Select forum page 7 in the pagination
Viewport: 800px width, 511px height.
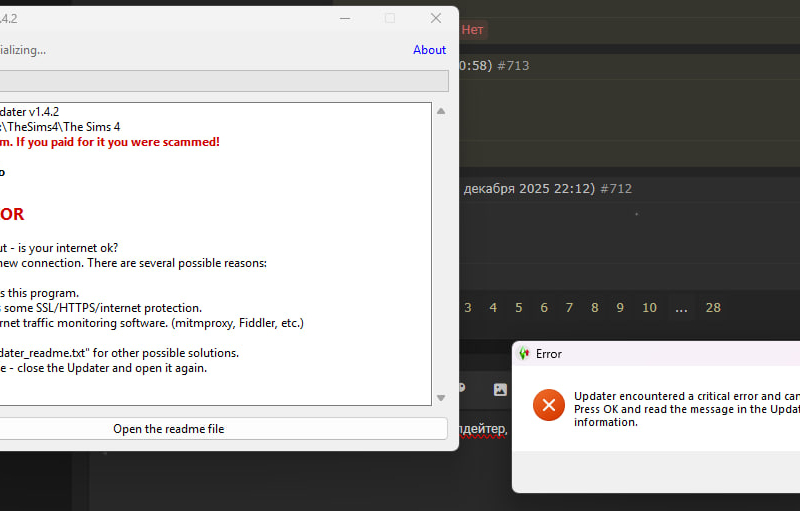tap(569, 307)
